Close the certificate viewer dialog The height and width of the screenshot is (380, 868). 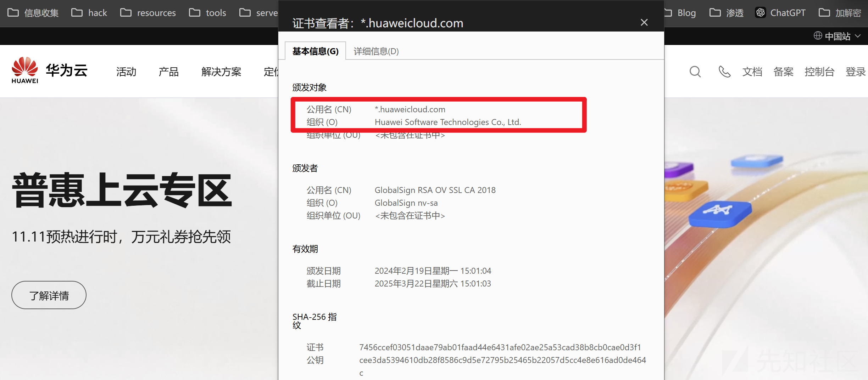(x=644, y=23)
